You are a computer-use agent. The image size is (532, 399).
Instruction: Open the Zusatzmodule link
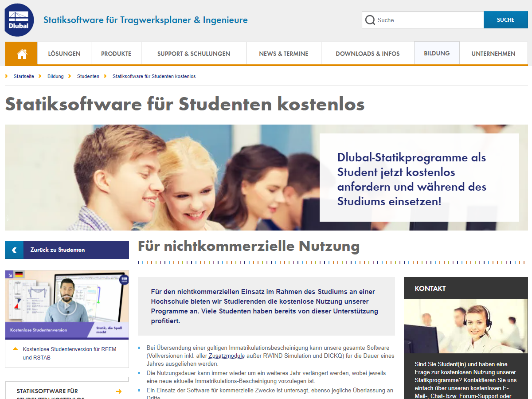[x=227, y=356]
